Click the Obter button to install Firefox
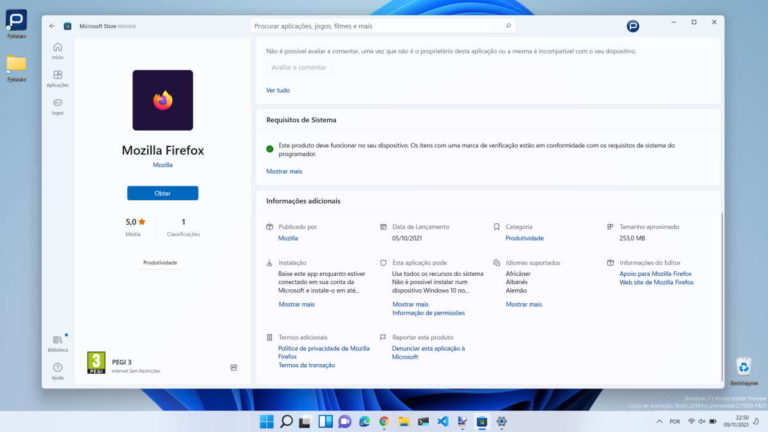 (162, 193)
